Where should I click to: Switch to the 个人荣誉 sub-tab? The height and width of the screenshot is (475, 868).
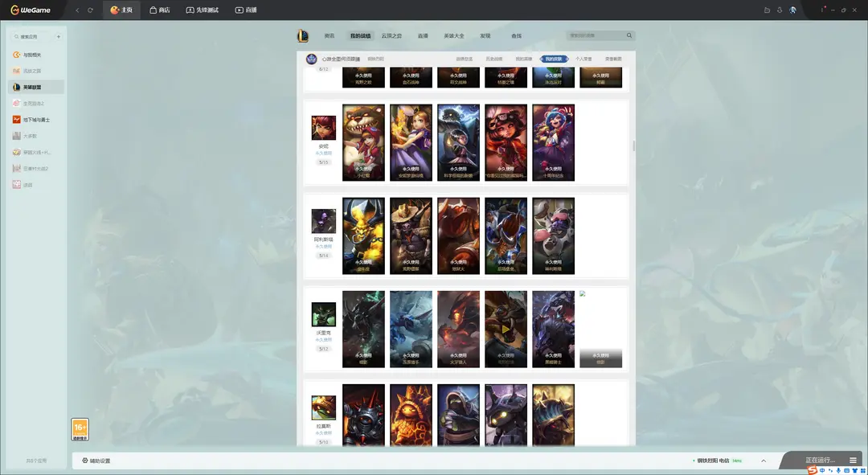583,59
